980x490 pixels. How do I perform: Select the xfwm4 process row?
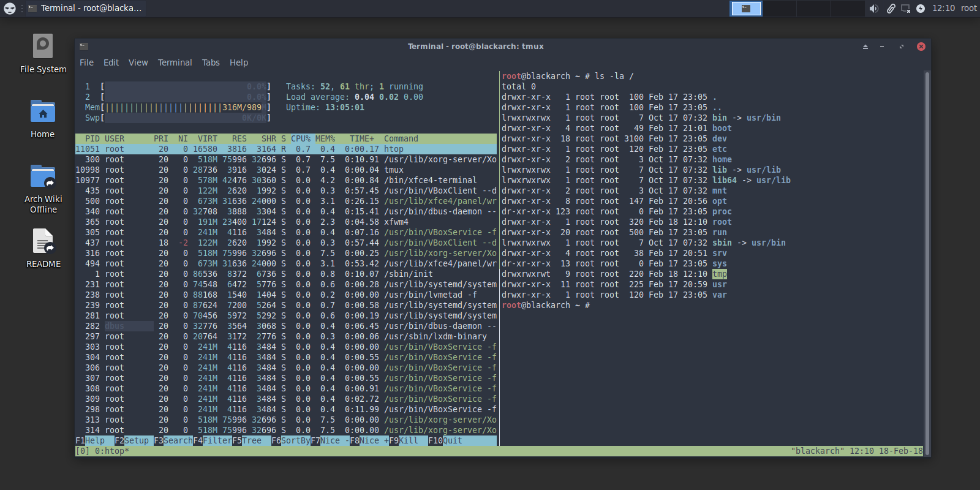coord(286,222)
